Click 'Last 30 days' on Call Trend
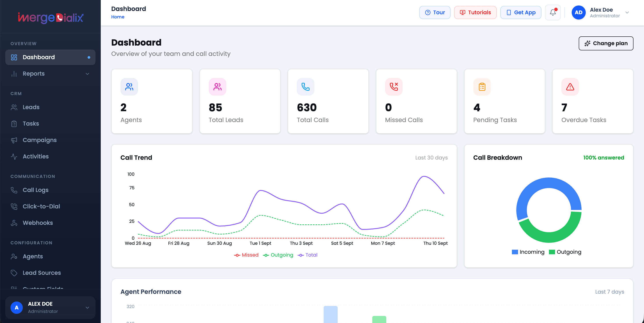The height and width of the screenshot is (323, 644). click(431, 158)
